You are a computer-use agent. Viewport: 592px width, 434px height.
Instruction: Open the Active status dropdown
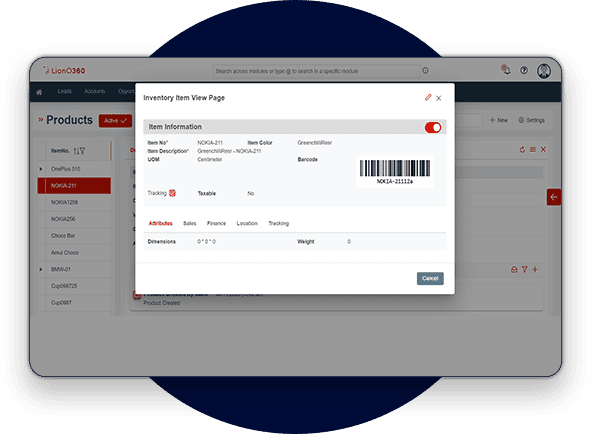coord(115,121)
